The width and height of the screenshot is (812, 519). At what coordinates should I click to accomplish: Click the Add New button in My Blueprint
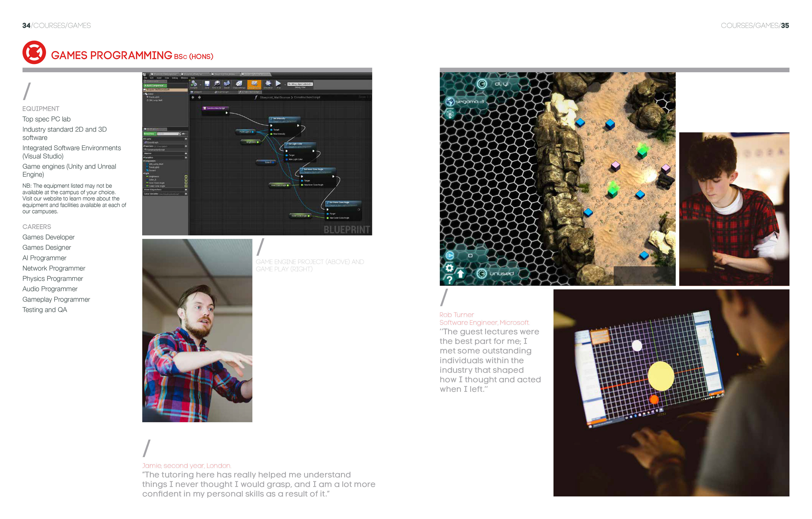pos(150,134)
